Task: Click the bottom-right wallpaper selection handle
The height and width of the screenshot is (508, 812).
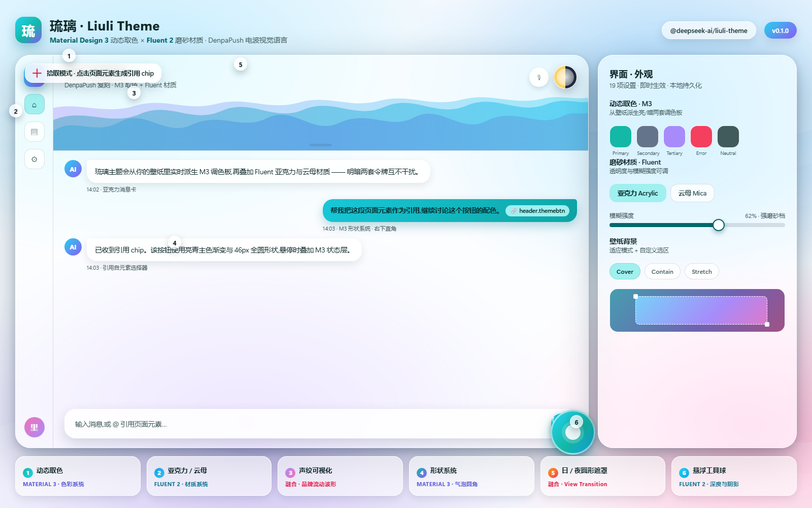Action: click(x=767, y=324)
